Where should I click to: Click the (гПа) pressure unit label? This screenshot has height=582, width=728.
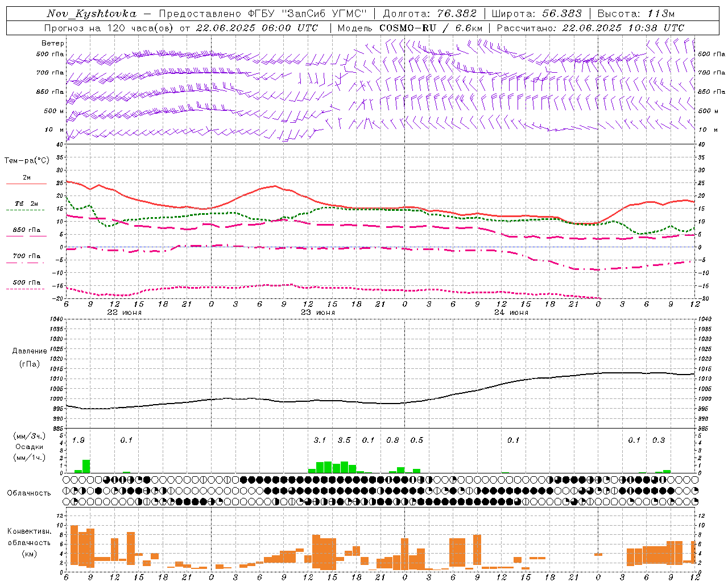(30, 364)
